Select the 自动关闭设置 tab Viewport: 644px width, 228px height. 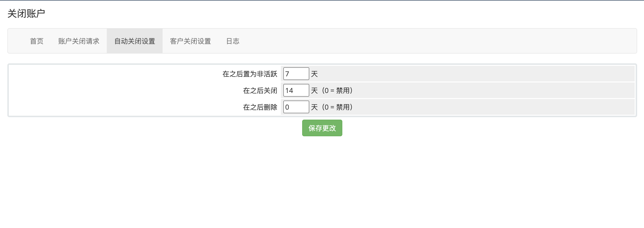coord(134,41)
